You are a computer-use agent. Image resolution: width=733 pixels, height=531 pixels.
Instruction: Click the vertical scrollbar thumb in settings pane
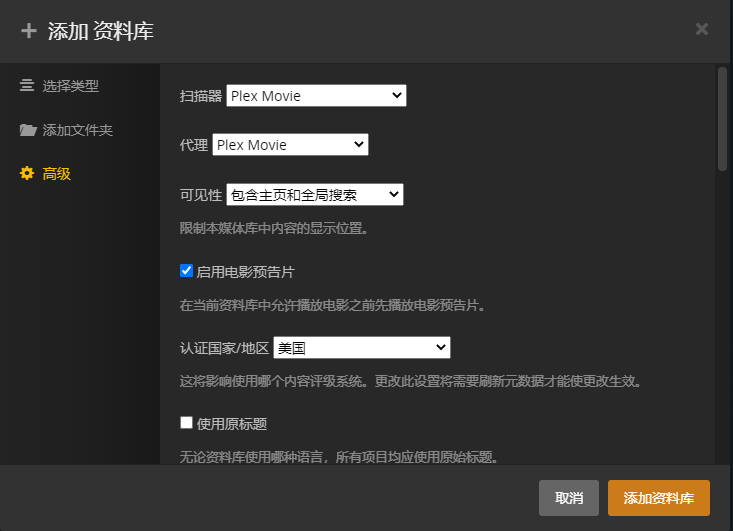point(722,119)
